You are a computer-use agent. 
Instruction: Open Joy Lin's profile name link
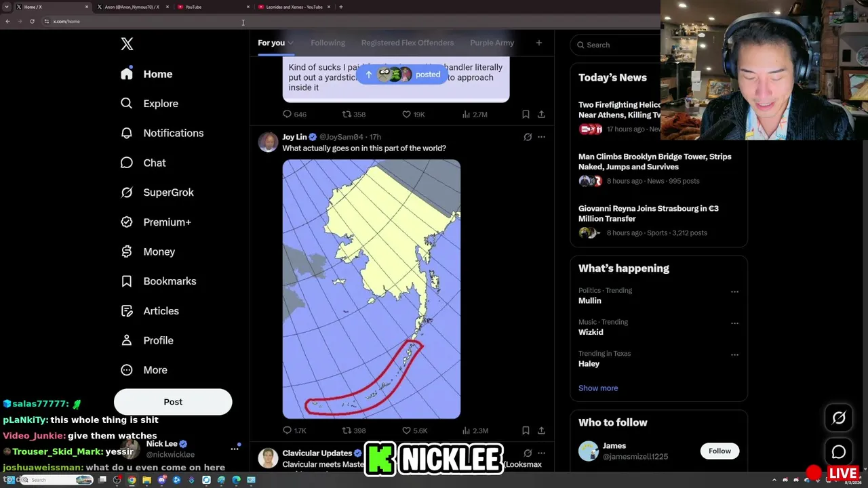(294, 137)
